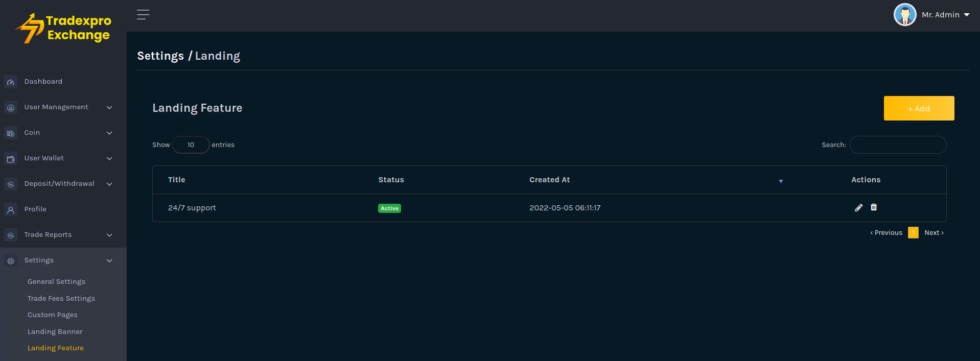This screenshot has height=361, width=980.
Task: Click the yellow + Add button
Action: [919, 108]
